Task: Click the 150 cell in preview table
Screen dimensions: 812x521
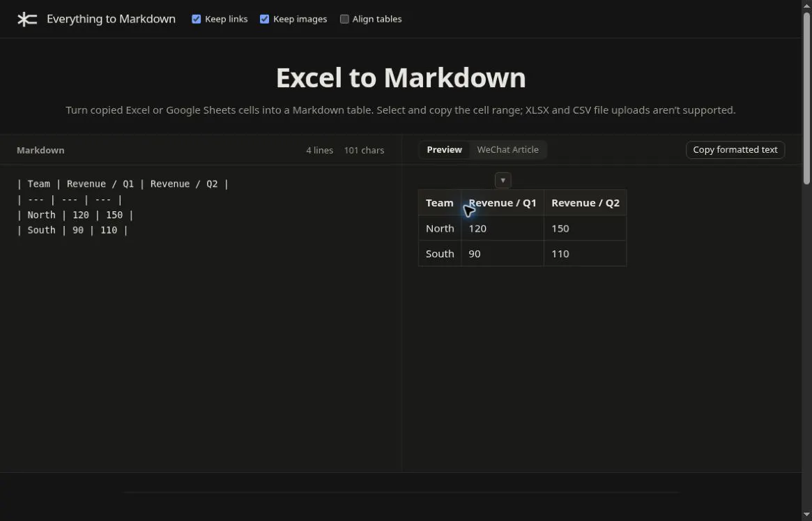Action: click(x=585, y=228)
